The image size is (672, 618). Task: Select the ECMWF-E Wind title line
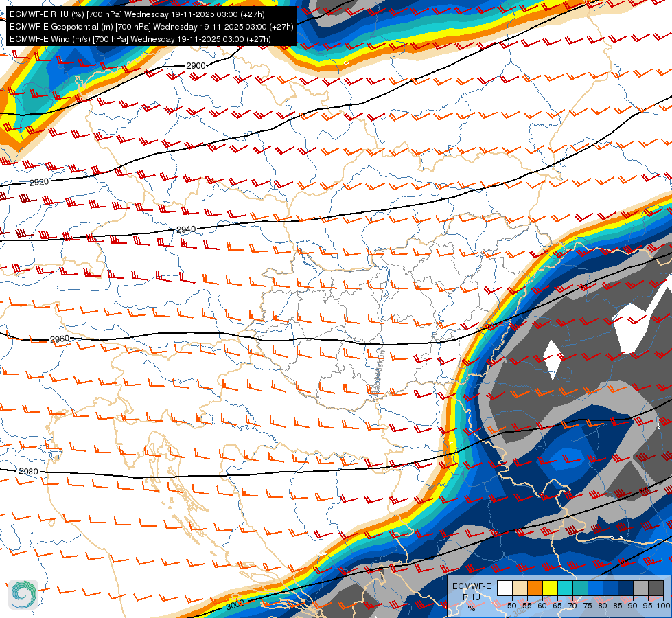point(140,39)
